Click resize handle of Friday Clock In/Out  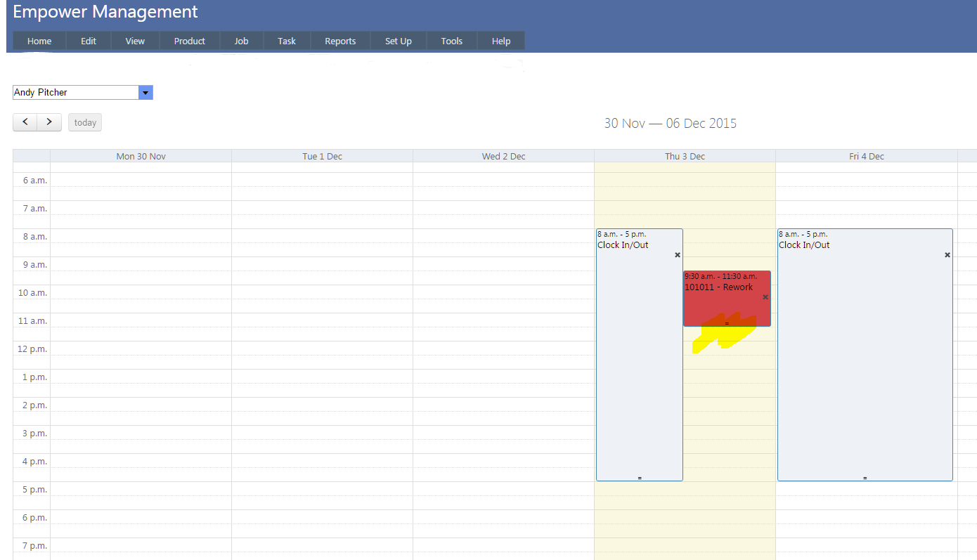pos(865,478)
